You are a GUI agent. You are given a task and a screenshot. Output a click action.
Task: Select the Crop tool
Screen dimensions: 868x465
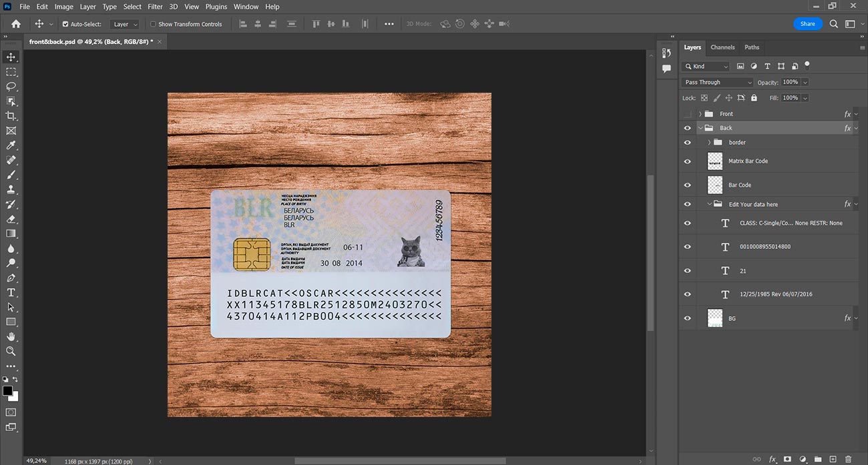[11, 116]
